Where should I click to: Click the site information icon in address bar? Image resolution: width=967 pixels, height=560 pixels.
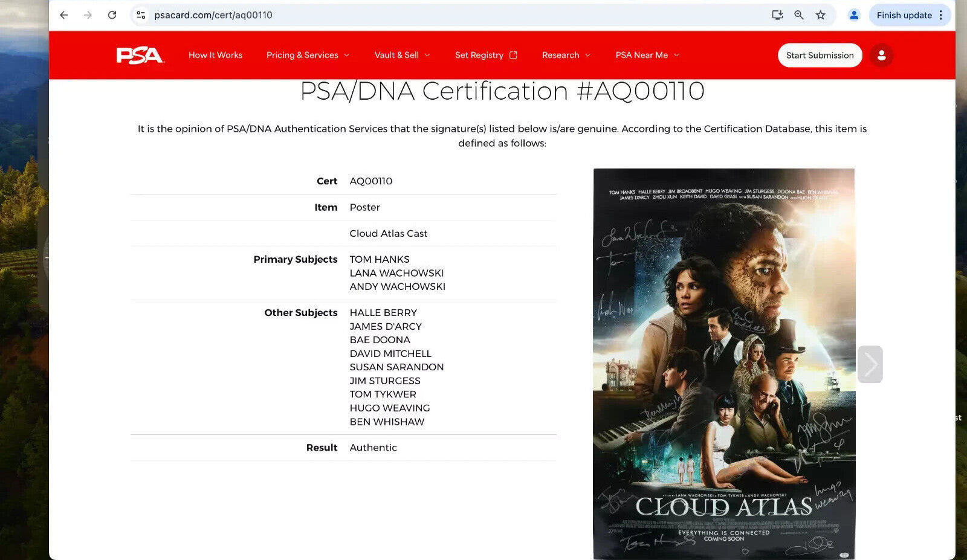[x=141, y=15]
